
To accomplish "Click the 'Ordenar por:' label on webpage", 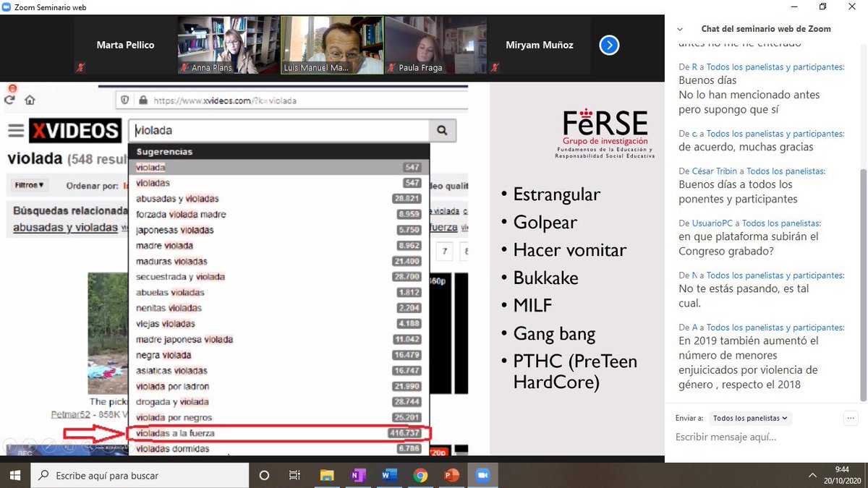I will coord(92,186).
